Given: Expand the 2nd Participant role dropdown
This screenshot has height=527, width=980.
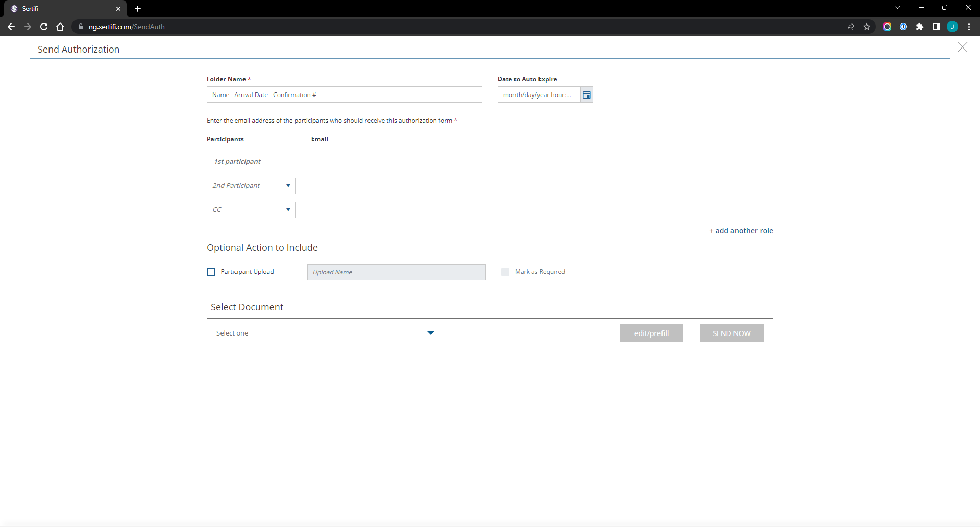Looking at the screenshot, I should point(251,186).
